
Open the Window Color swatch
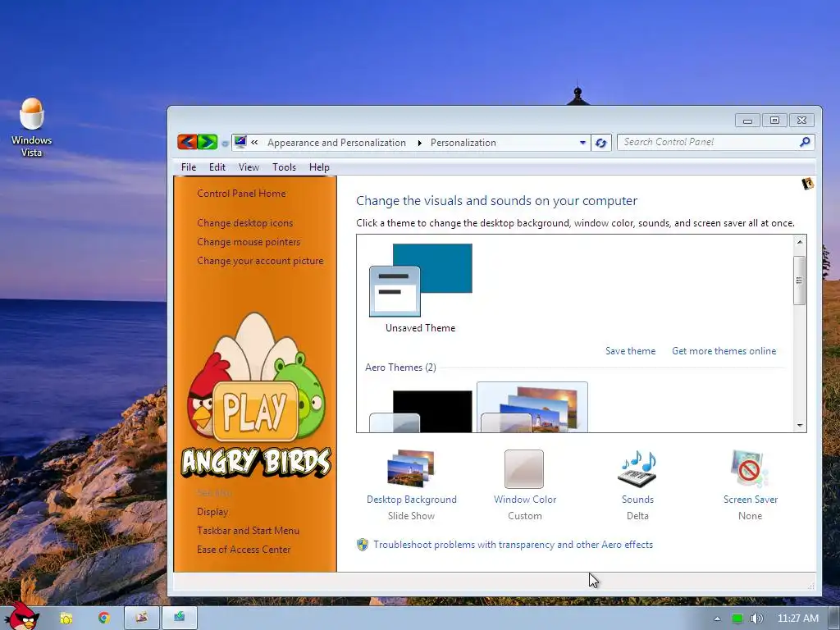(524, 468)
